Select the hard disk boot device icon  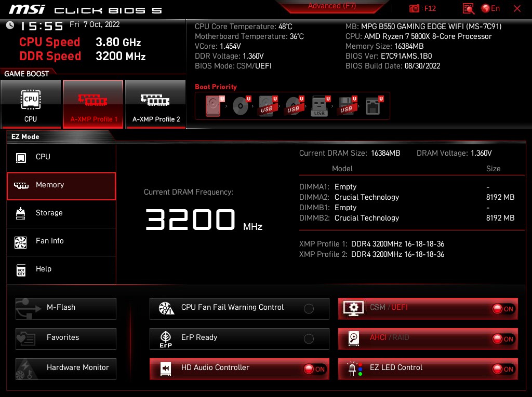pos(213,106)
